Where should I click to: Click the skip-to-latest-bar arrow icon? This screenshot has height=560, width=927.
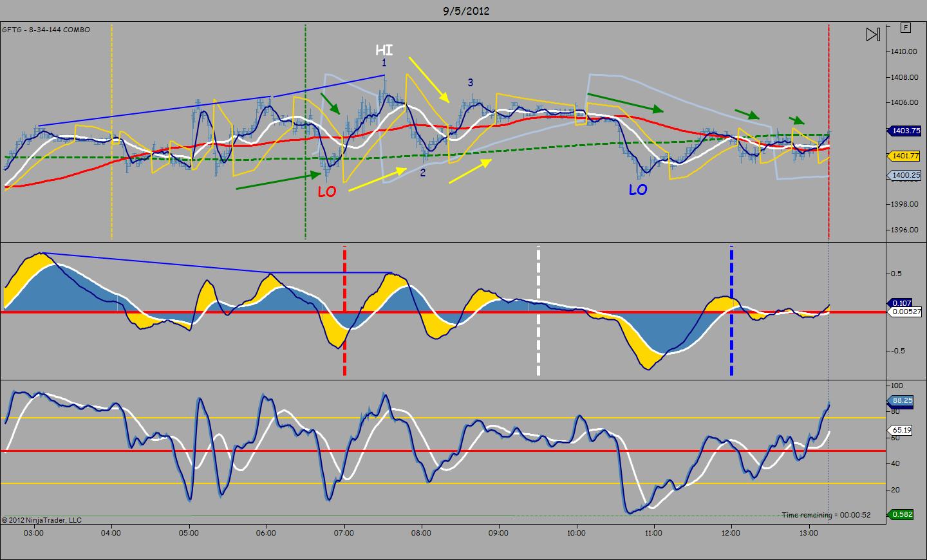click(x=872, y=35)
